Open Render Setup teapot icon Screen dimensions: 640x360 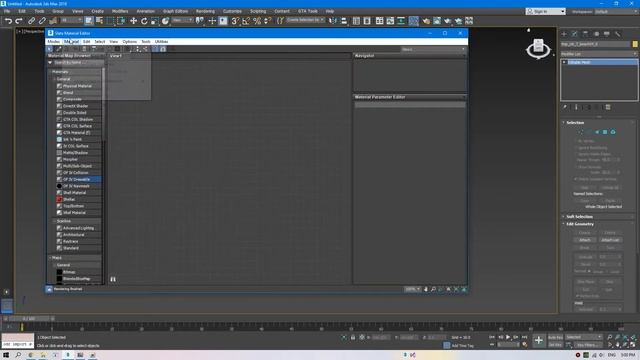pyautogui.click(x=426, y=21)
